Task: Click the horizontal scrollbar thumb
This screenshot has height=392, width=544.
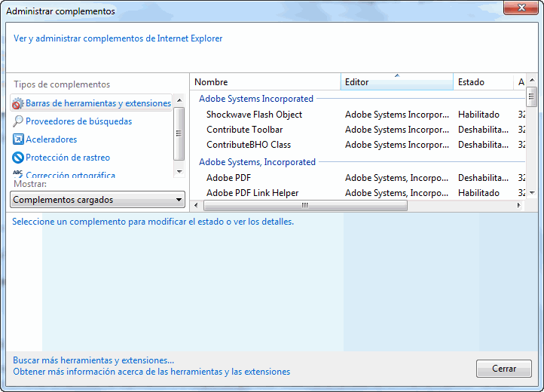Action: pos(305,205)
